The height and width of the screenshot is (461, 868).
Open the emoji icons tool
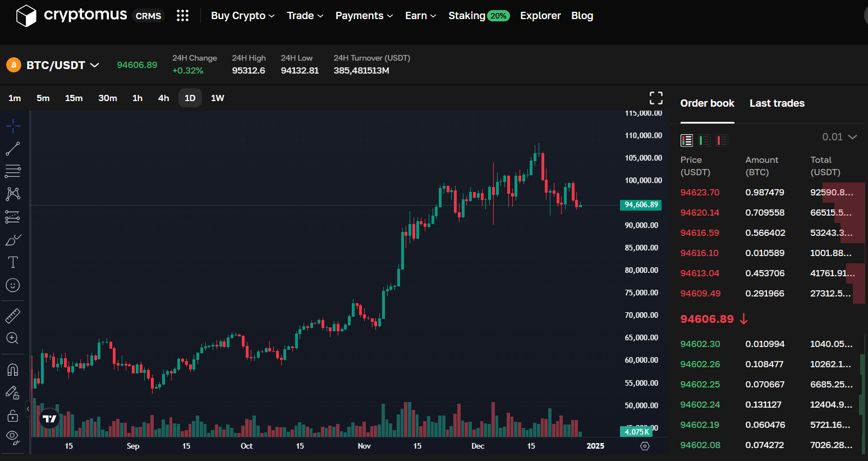click(x=13, y=285)
